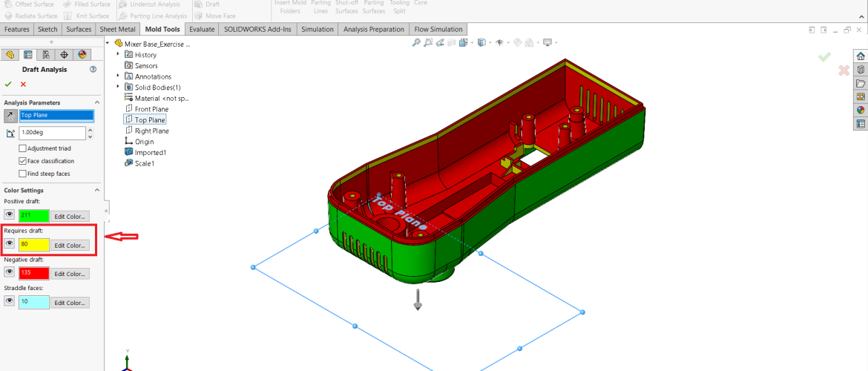Open SOLIDWORKS Resources home icon

tap(861, 56)
